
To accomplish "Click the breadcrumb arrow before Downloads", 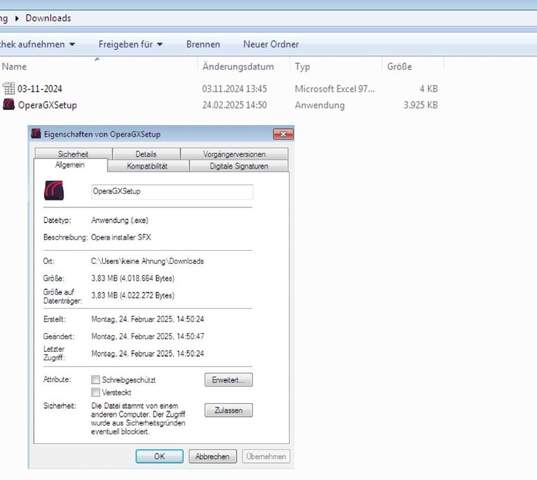I will click(x=17, y=18).
